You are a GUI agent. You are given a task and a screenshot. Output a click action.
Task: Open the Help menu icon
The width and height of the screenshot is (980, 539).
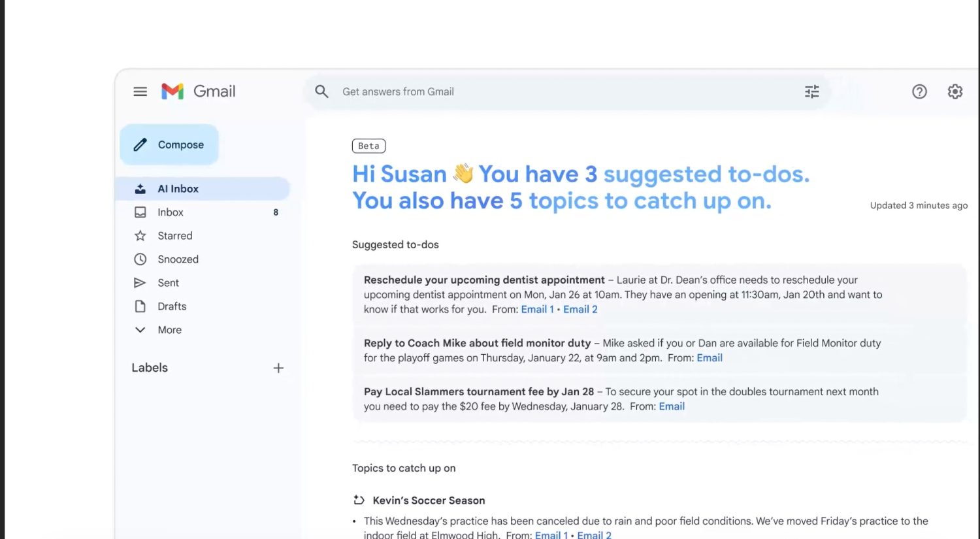pyautogui.click(x=919, y=91)
